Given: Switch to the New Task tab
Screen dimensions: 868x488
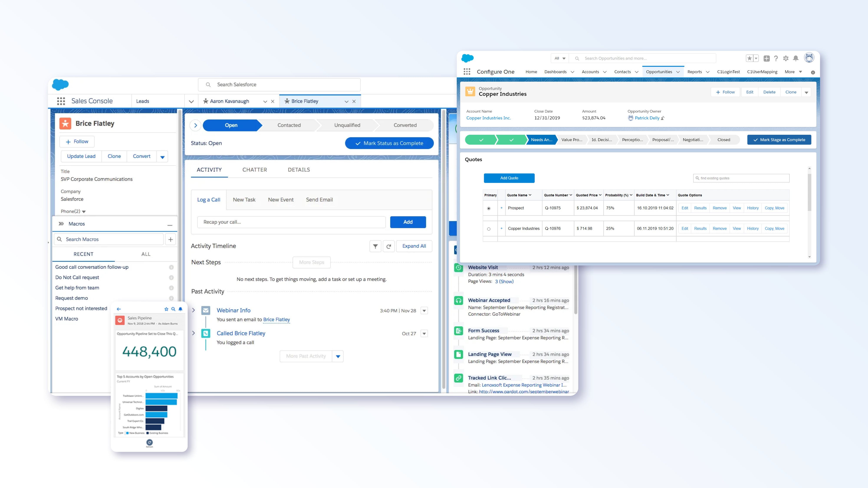Looking at the screenshot, I should (244, 200).
